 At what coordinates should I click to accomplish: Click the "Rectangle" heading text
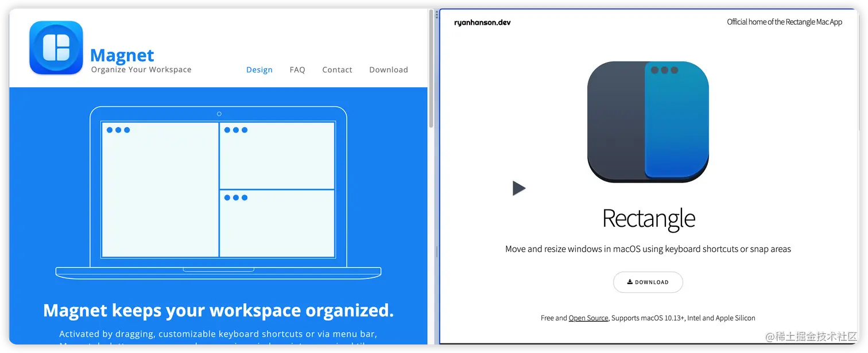(649, 218)
